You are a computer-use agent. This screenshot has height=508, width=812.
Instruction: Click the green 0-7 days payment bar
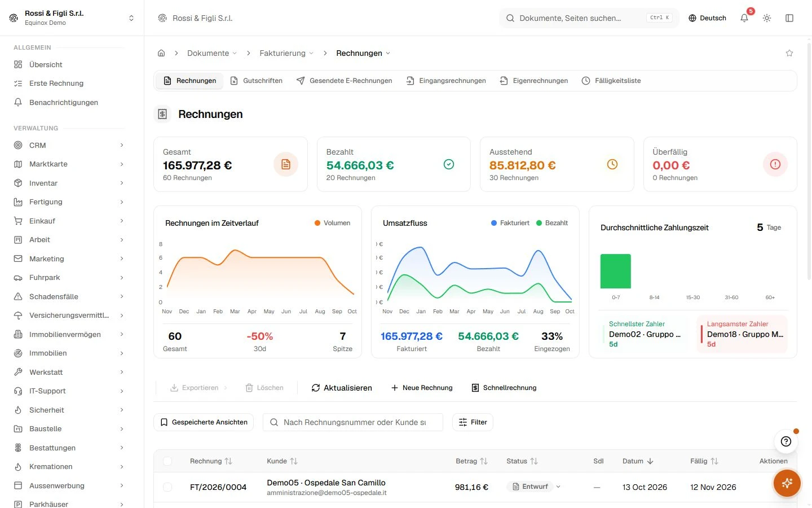pos(616,271)
